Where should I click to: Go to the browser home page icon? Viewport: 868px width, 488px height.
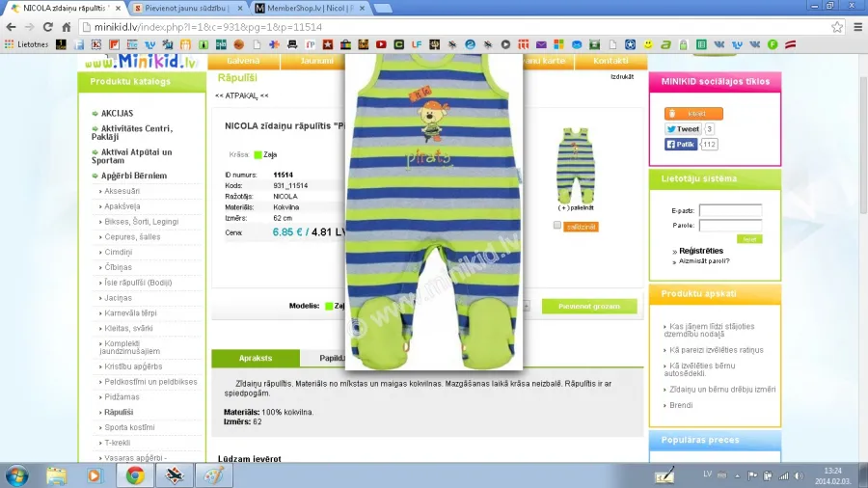[67, 27]
